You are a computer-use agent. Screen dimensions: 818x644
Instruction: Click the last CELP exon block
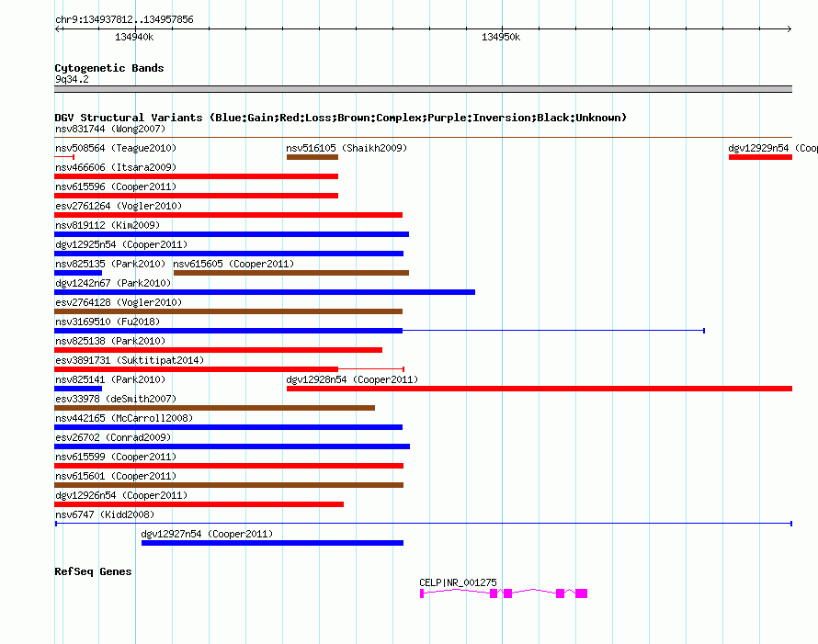581,593
